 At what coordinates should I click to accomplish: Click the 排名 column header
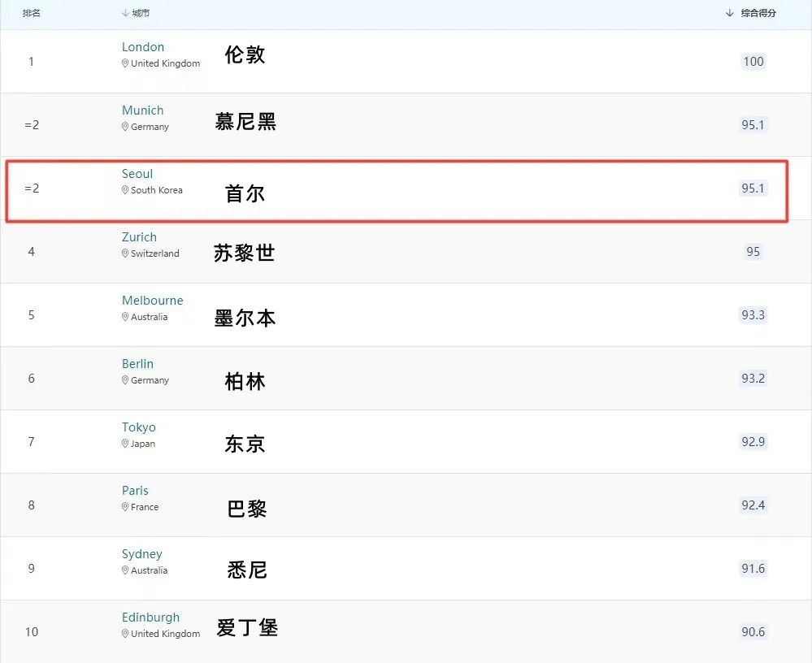pyautogui.click(x=32, y=13)
